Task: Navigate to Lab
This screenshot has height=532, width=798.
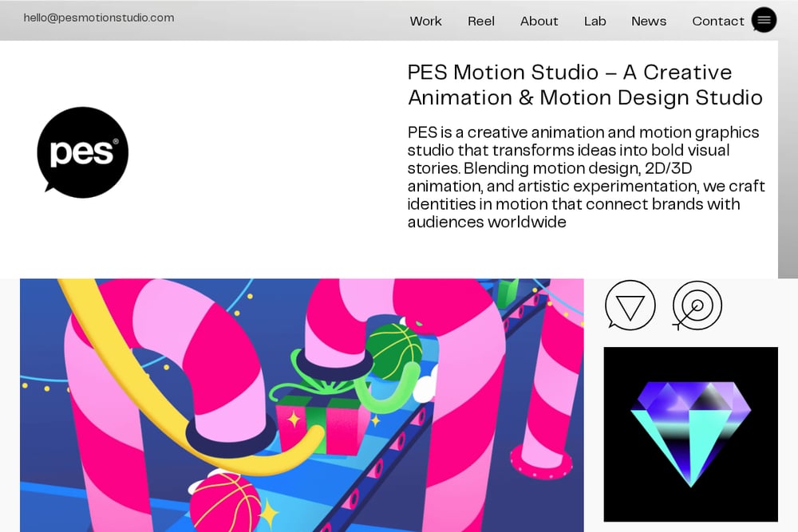Action: pyautogui.click(x=595, y=22)
